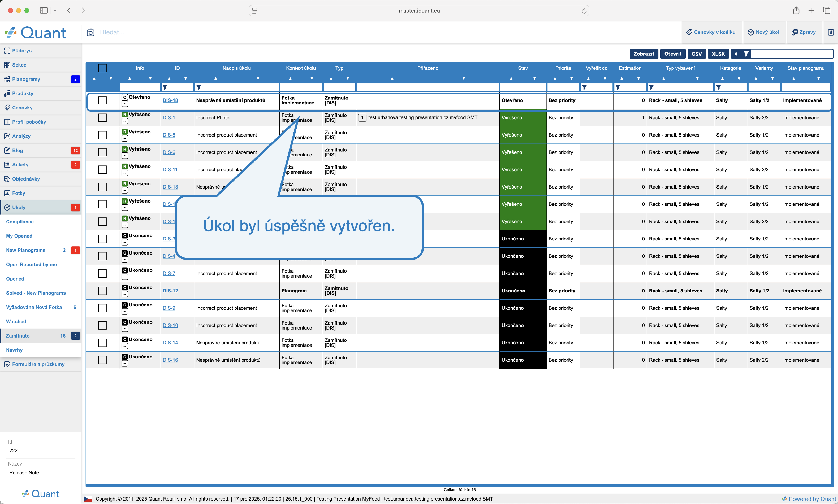Select the checkbox for row DIS-1
Screen dimensions: 838x504
pyautogui.click(x=102, y=118)
